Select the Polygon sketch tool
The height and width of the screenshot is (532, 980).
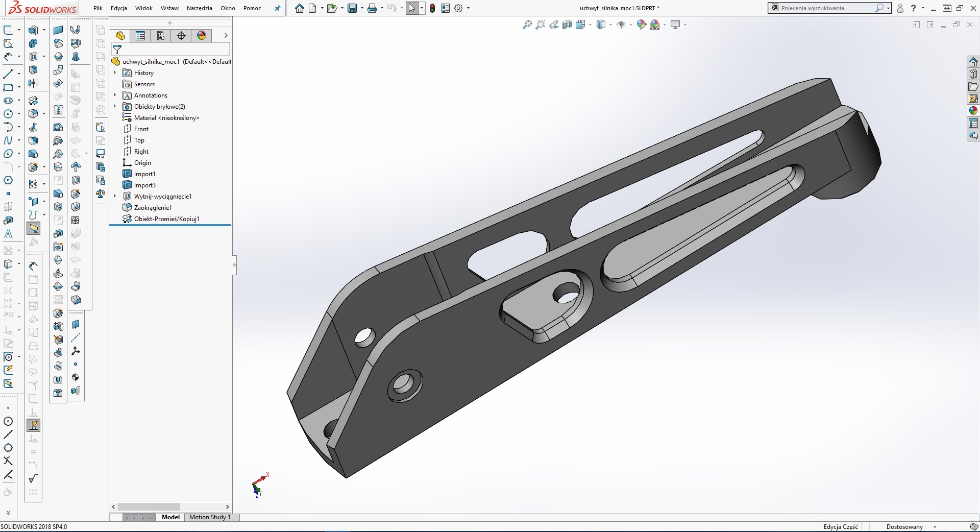(x=8, y=180)
